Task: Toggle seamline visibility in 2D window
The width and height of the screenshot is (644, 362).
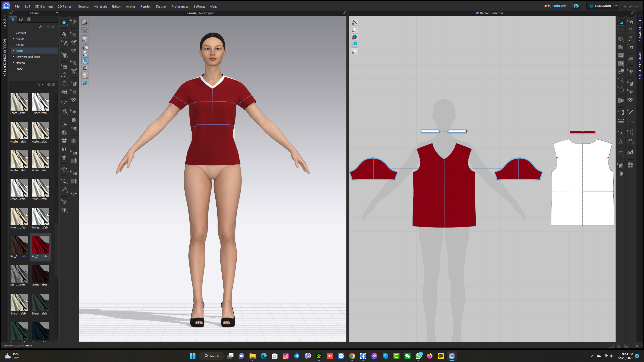Action: click(x=354, y=23)
